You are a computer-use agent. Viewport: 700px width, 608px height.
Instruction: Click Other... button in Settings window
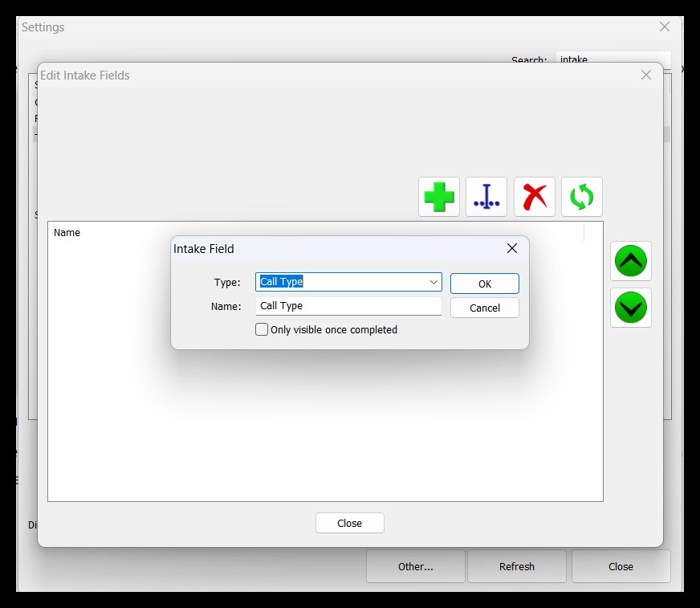coord(416,566)
